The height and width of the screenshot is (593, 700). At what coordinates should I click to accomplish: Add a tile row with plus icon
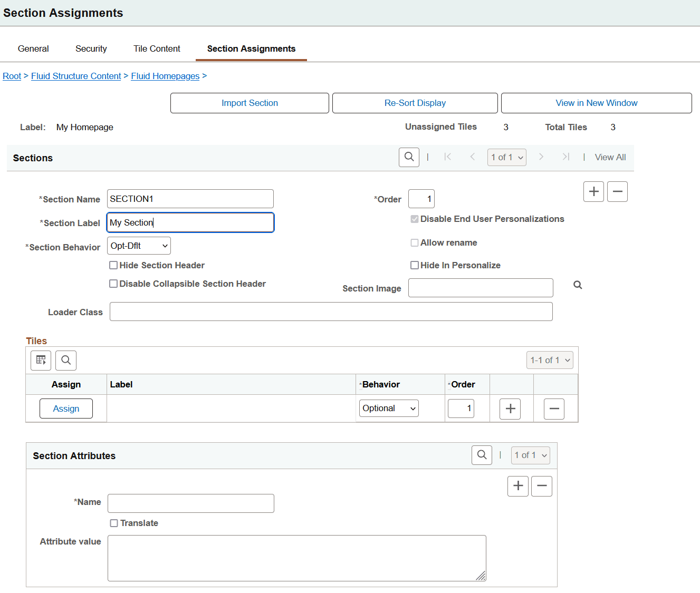[x=510, y=409]
